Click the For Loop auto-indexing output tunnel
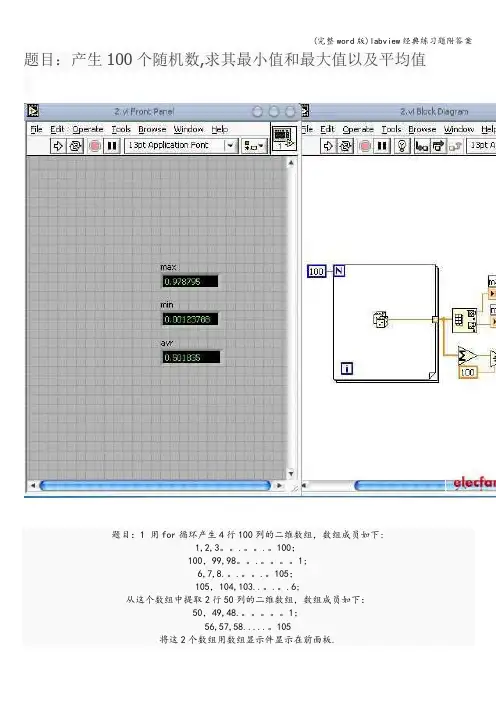The height and width of the screenshot is (702, 496). pyautogui.click(x=435, y=319)
